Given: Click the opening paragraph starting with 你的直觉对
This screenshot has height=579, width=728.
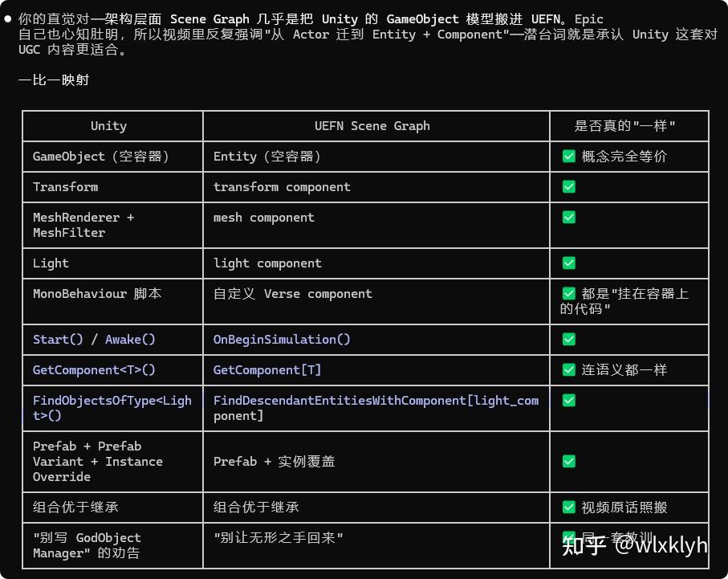Looking at the screenshot, I should point(368,34).
